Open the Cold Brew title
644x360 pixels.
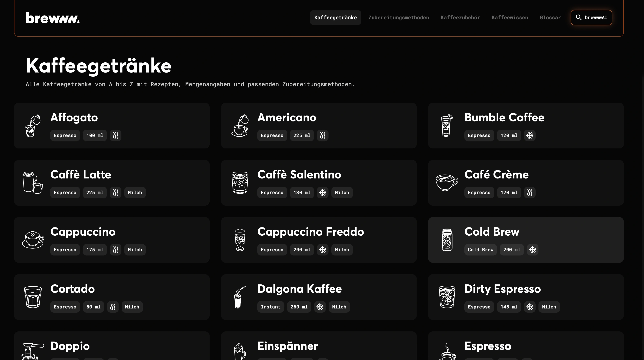(492, 232)
